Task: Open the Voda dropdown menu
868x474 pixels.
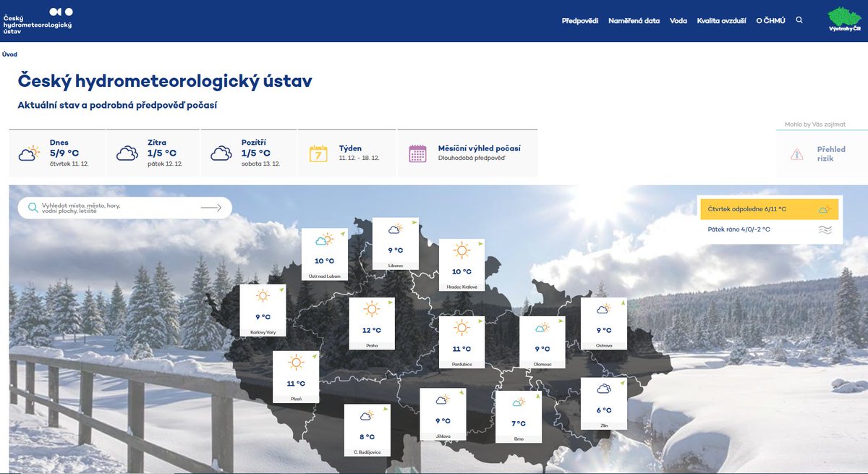Action: pyautogui.click(x=678, y=20)
